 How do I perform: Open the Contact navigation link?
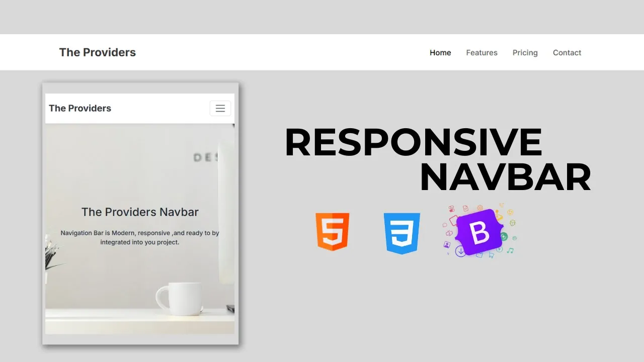click(567, 52)
